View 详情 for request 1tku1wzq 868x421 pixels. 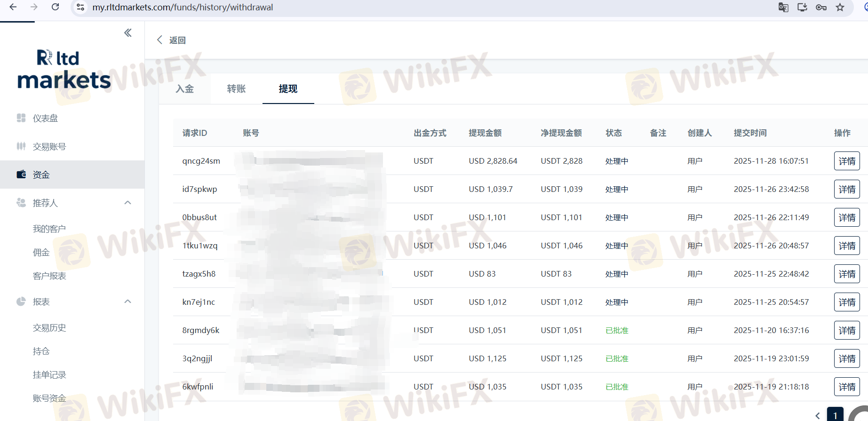click(847, 246)
